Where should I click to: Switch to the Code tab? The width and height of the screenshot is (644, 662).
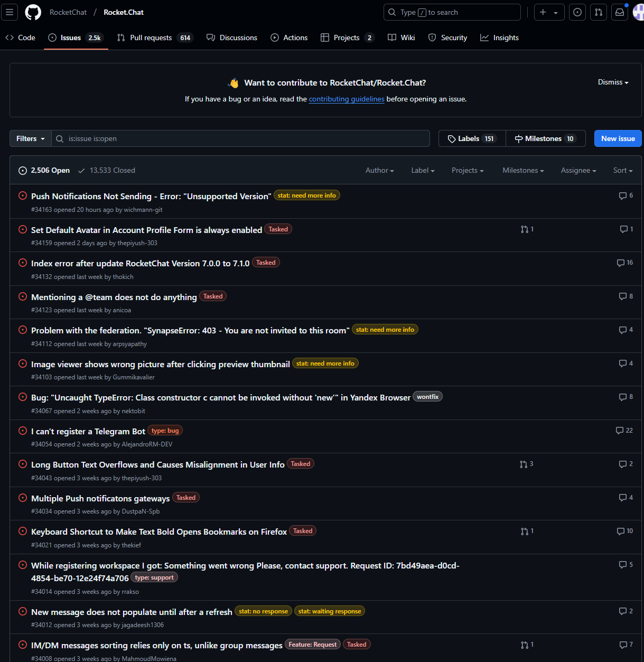pos(20,38)
